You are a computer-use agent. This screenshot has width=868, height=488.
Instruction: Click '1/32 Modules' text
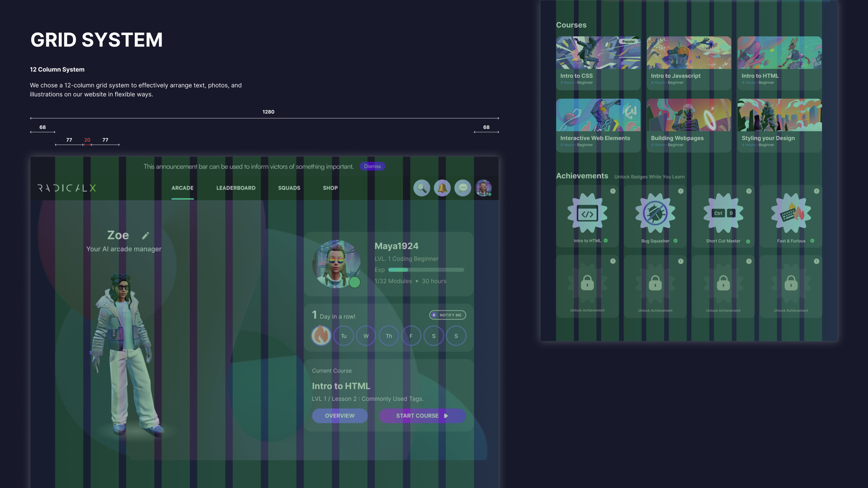click(x=393, y=281)
